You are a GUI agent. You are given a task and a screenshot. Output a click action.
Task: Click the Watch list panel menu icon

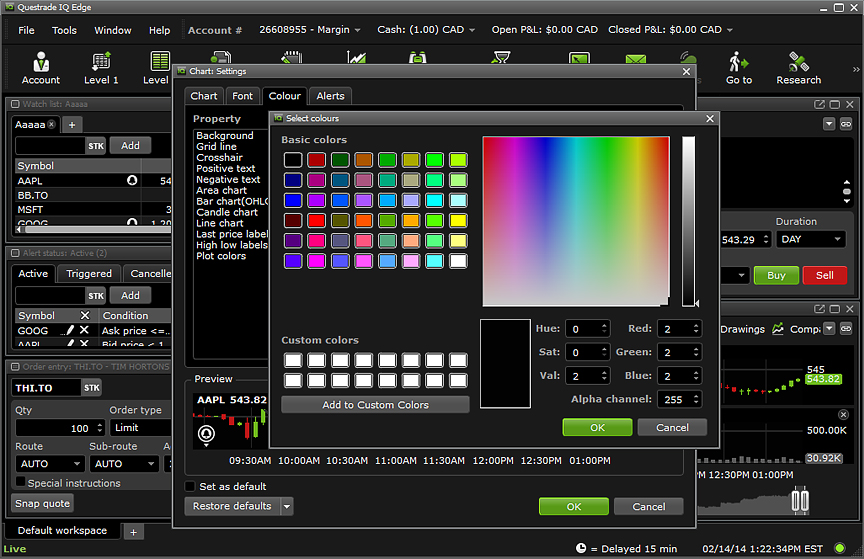click(x=15, y=104)
